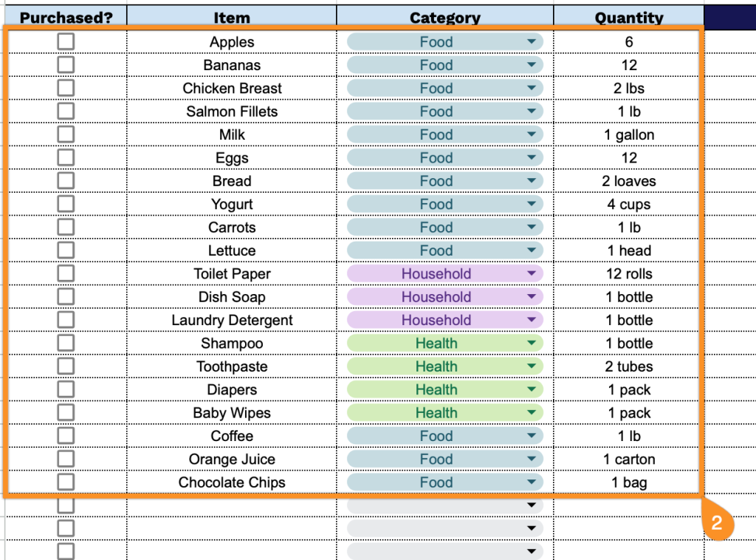Image resolution: width=756 pixels, height=560 pixels.
Task: Select the quantity cell showing 12 rolls
Action: 629,273
